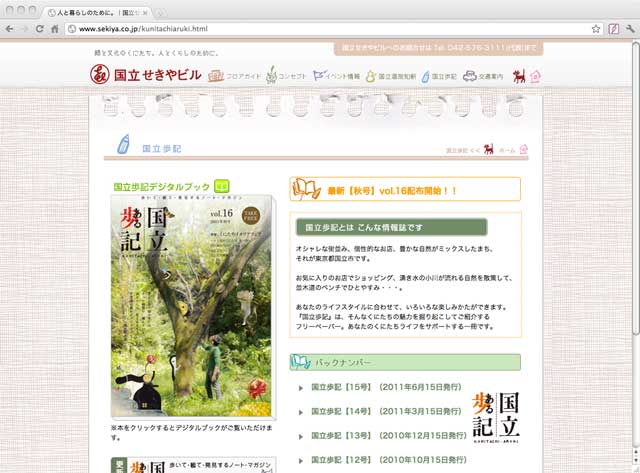Click the 国立歩記とは こんな情報誌です heading
The height and width of the screenshot is (473, 640).
(391, 227)
